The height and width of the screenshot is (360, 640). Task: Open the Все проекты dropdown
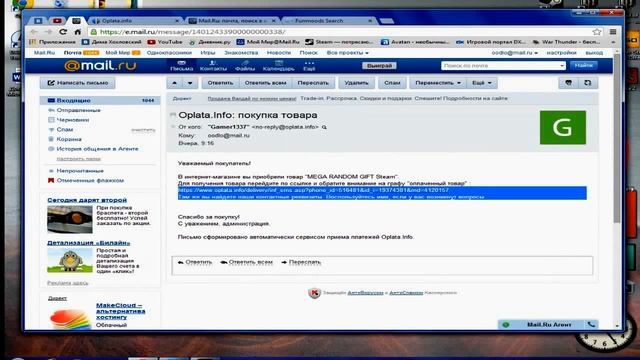347,53
